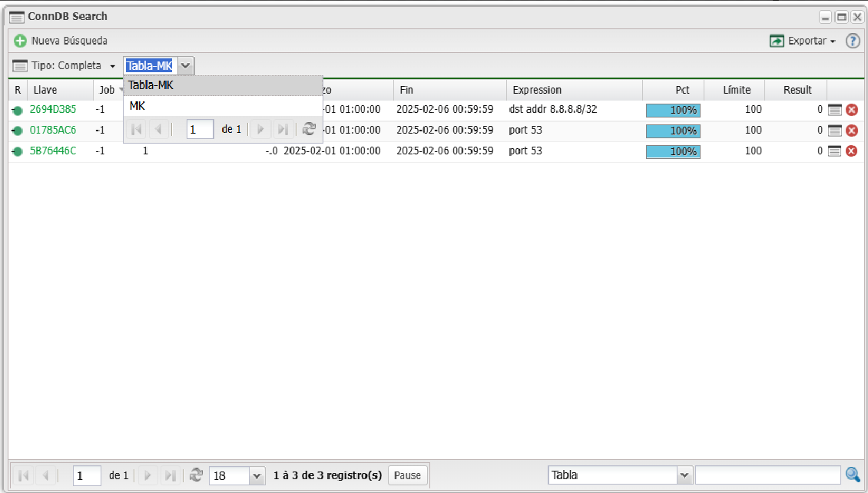Refresh the list using bottom toolbar refresh icon
The image size is (868, 493).
pos(197,475)
